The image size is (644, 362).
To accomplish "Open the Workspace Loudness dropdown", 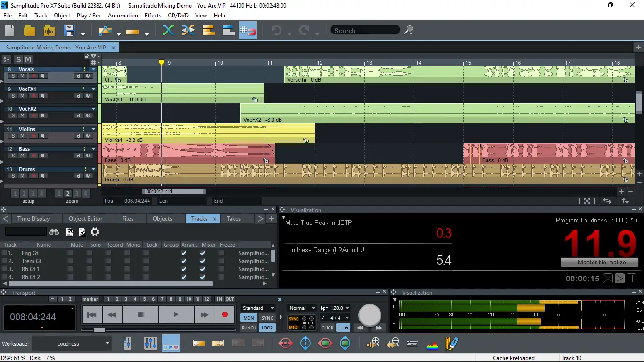I will (x=71, y=344).
